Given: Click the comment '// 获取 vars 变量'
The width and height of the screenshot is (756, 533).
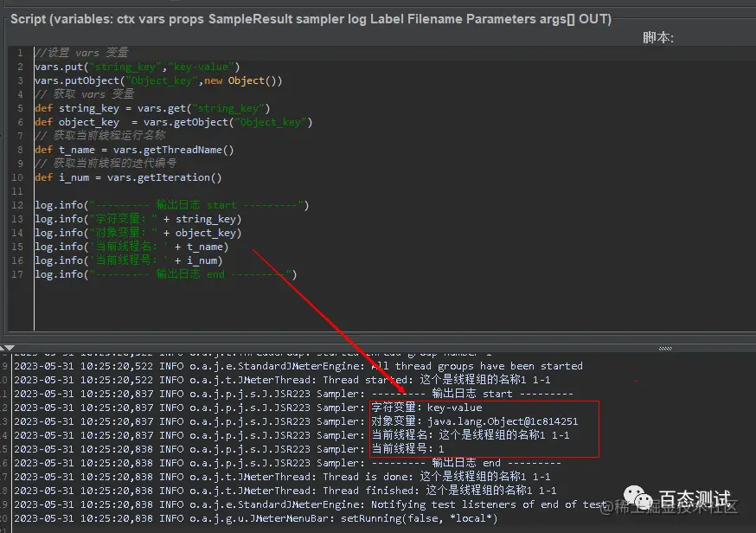Looking at the screenshot, I should 84,94.
